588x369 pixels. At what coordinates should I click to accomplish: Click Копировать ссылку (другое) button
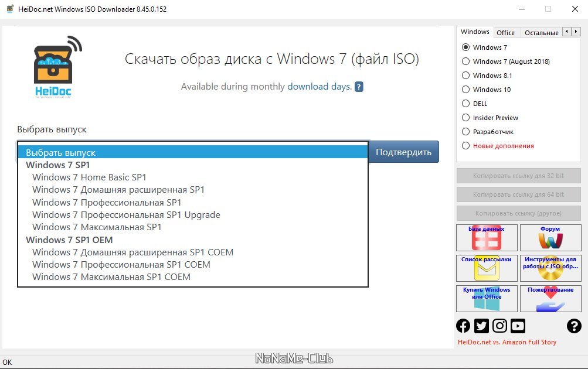click(519, 213)
